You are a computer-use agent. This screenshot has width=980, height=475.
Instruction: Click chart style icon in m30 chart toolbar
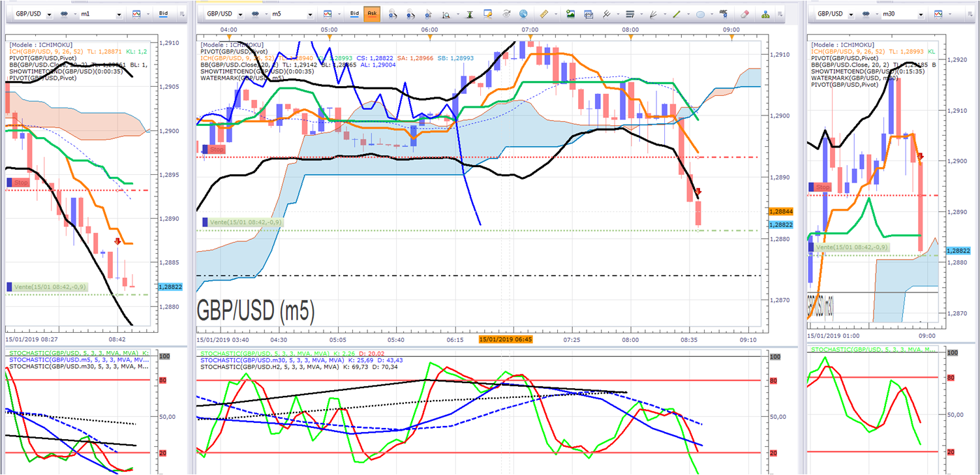coord(937,14)
